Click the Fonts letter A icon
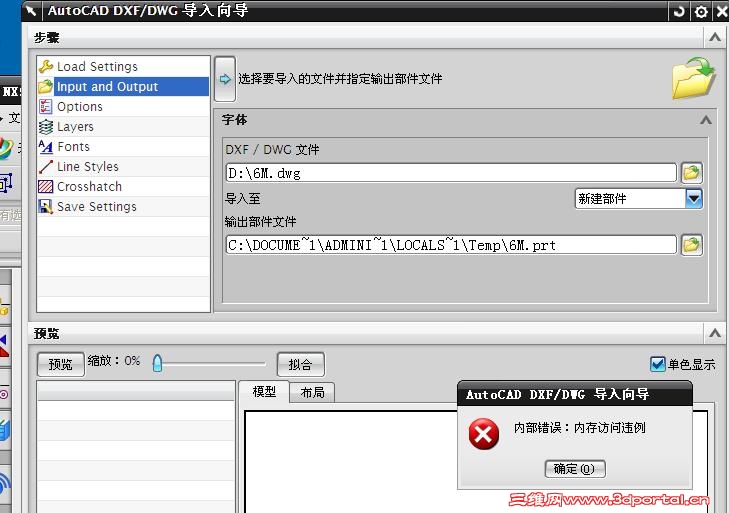 [x=46, y=147]
